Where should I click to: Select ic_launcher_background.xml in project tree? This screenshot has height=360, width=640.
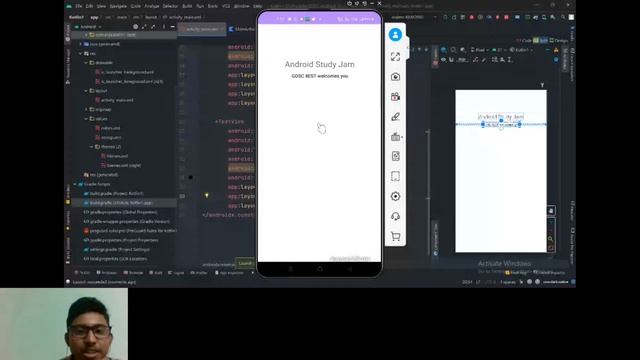(124, 72)
